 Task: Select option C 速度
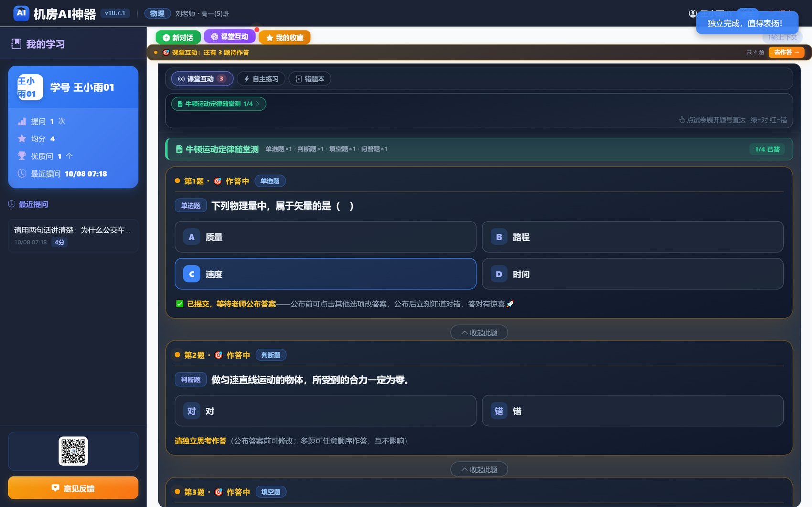(325, 274)
